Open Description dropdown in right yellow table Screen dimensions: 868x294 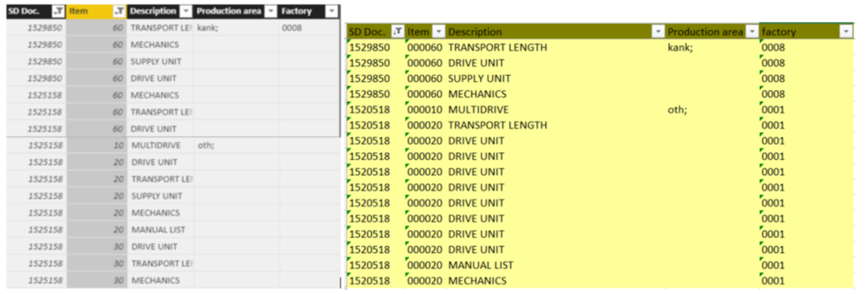point(658,32)
